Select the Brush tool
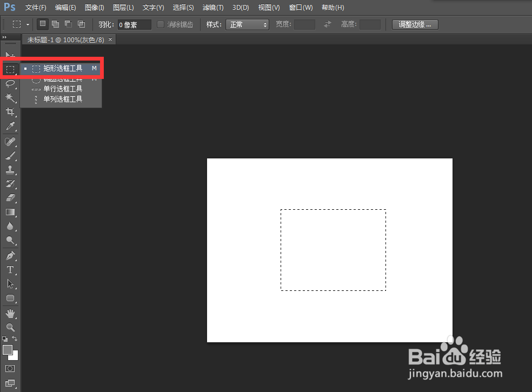Viewport: 532px width, 392px height. click(10, 155)
